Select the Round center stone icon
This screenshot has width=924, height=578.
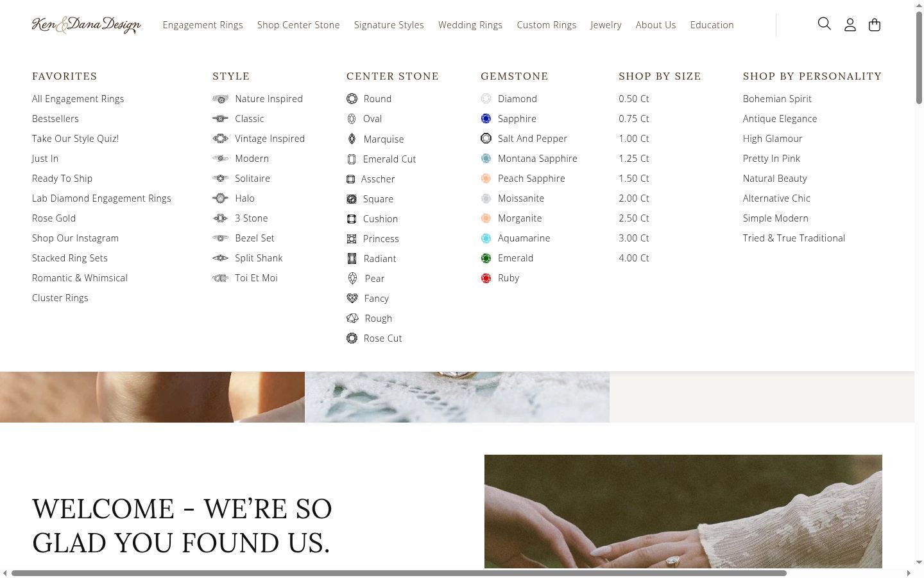(x=352, y=99)
